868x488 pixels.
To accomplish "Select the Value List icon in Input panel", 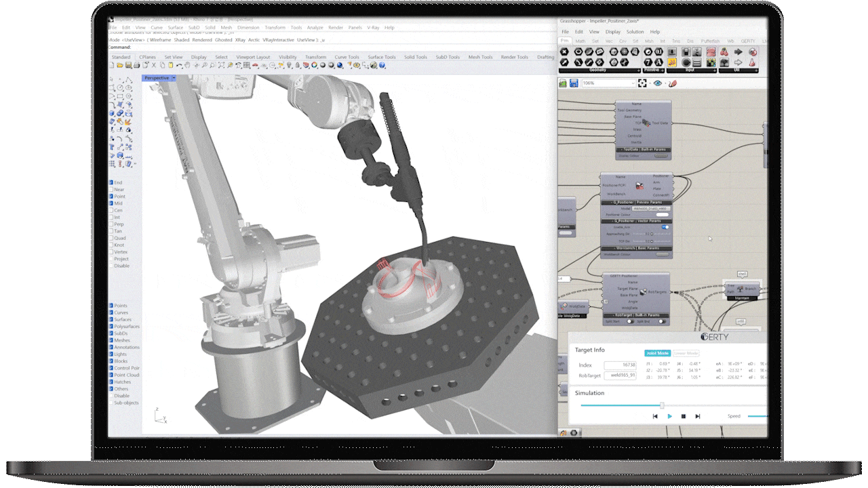I will 696,62.
